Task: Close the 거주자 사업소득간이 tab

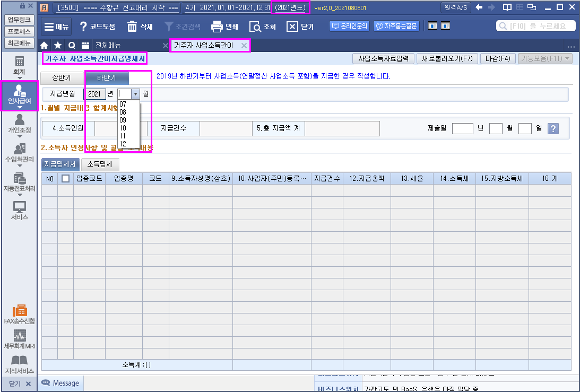Action: tap(244, 46)
